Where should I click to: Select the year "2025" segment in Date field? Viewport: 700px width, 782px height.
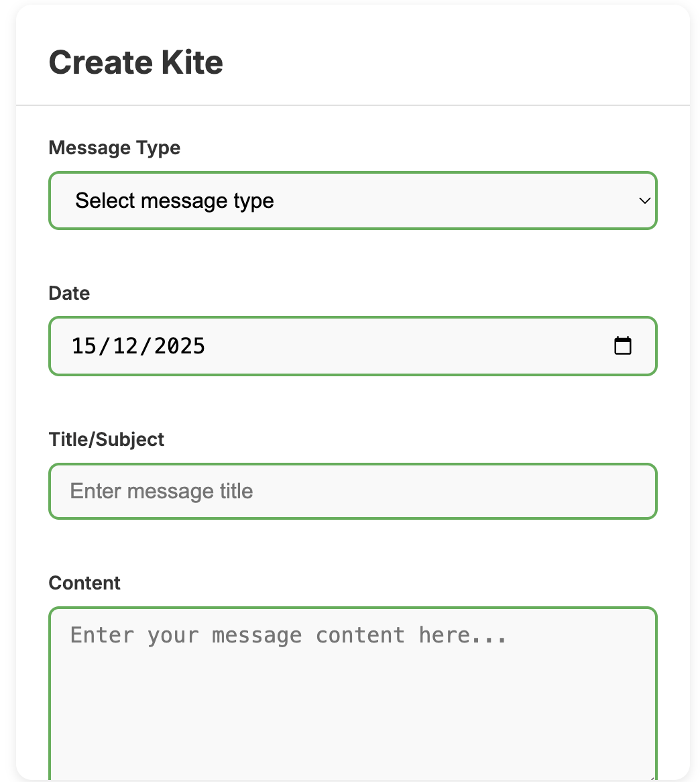(179, 346)
